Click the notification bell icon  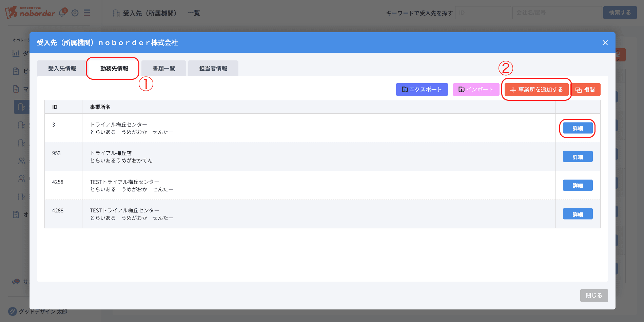(x=62, y=13)
